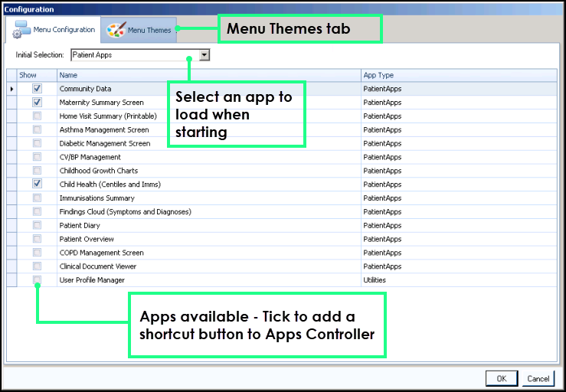
Task: Tick the Home Visit Summary checkbox
Action: pos(37,116)
